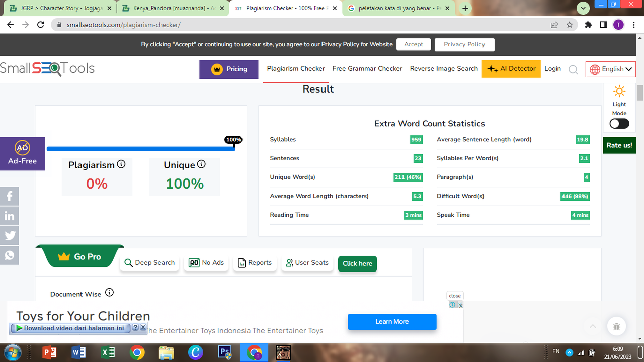
Task: Close the Download video overlay bar
Action: coord(143,328)
